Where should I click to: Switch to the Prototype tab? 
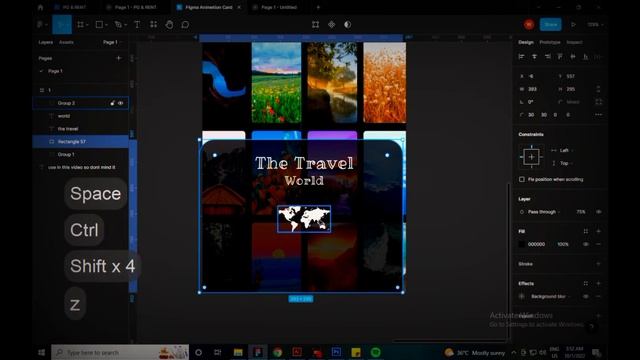coord(550,42)
